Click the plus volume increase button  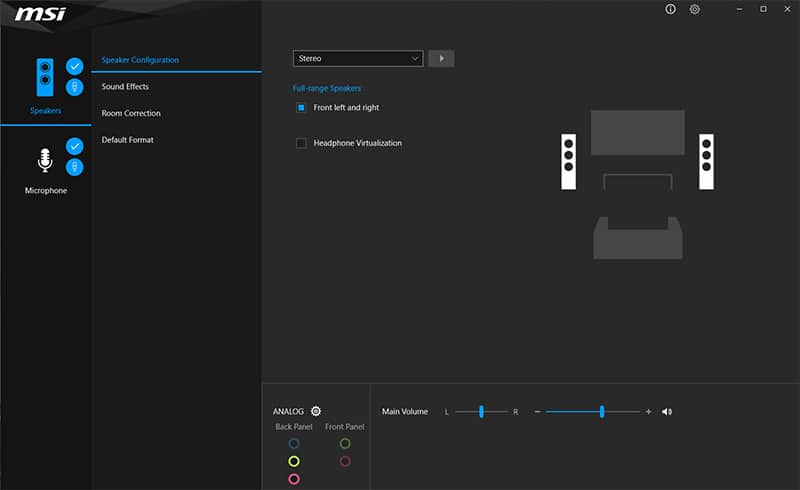pos(648,411)
